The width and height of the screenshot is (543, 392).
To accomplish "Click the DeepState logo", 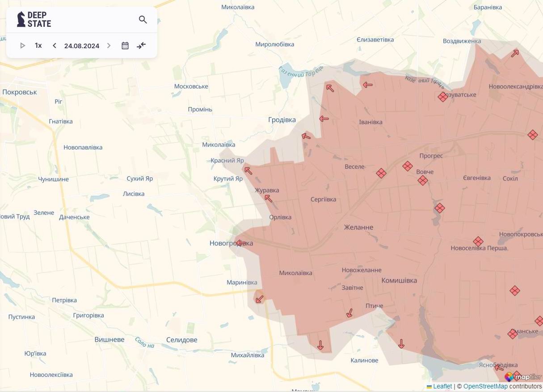I will point(34,20).
